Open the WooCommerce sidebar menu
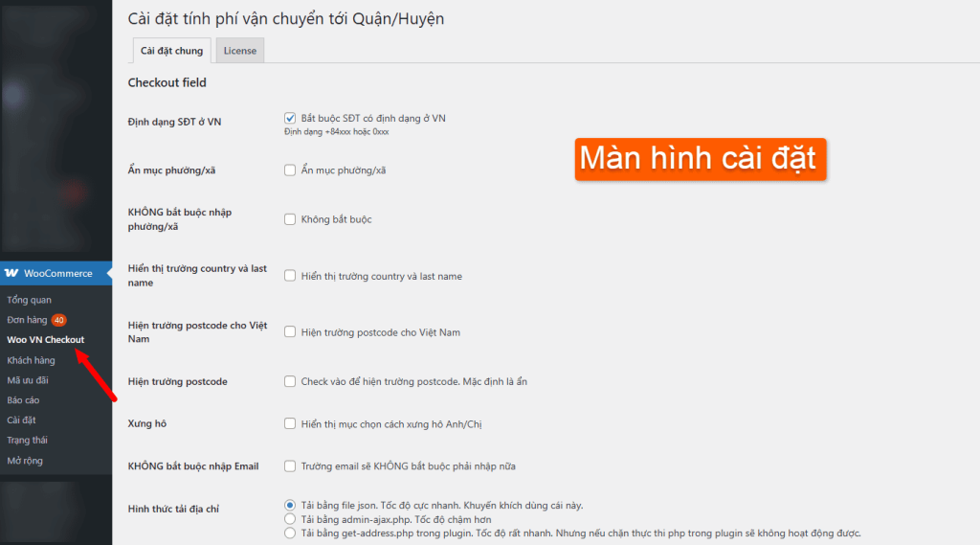980x545 pixels. 57,274
